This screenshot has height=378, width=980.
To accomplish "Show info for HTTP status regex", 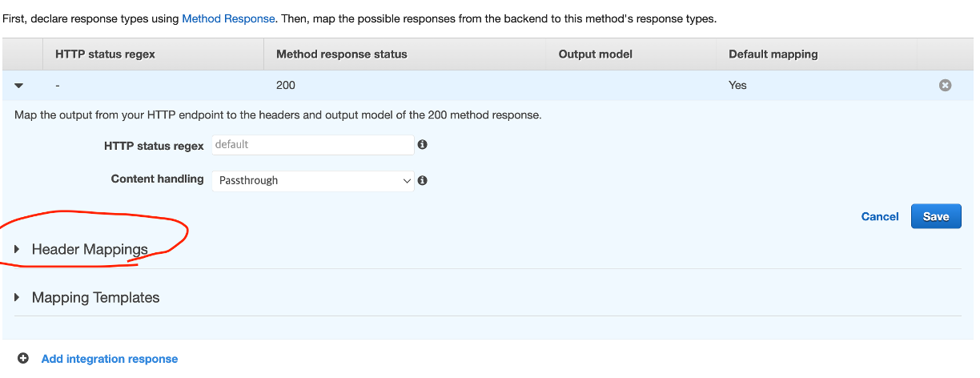I will click(422, 145).
